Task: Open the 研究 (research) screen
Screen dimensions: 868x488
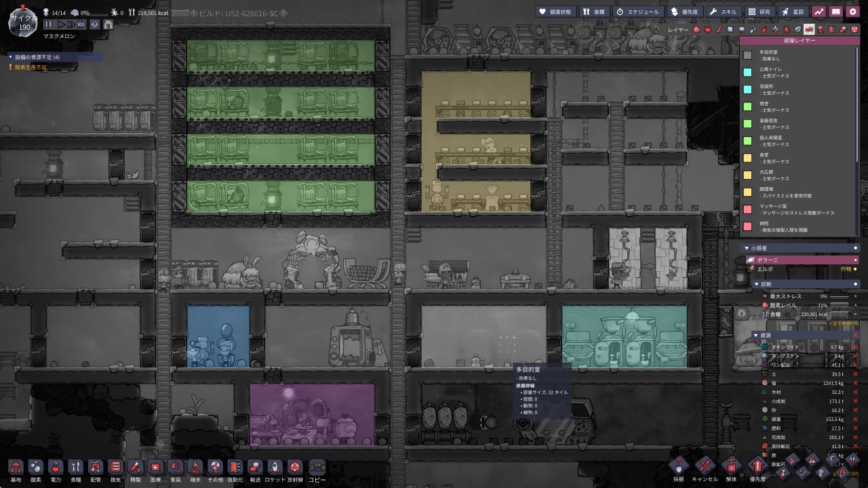Action: pos(760,12)
